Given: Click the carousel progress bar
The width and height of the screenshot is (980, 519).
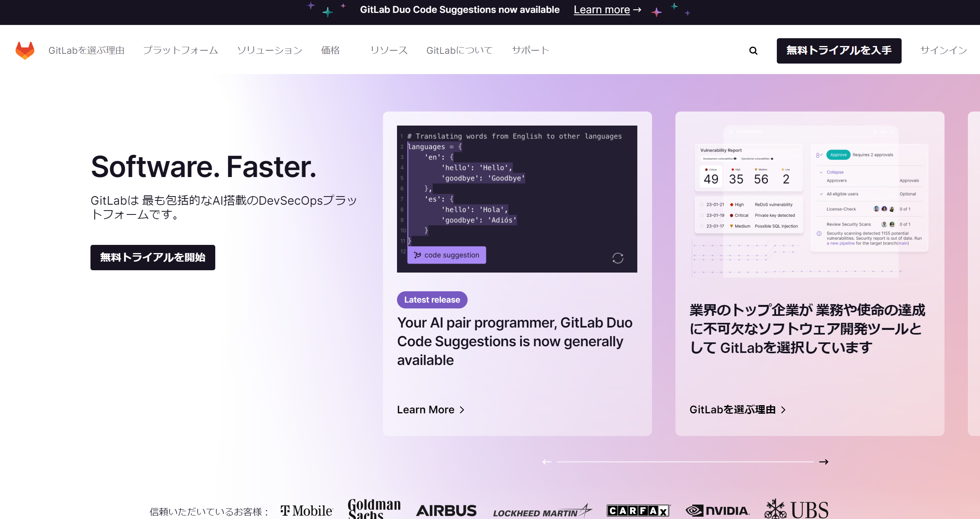Looking at the screenshot, I should [685, 462].
